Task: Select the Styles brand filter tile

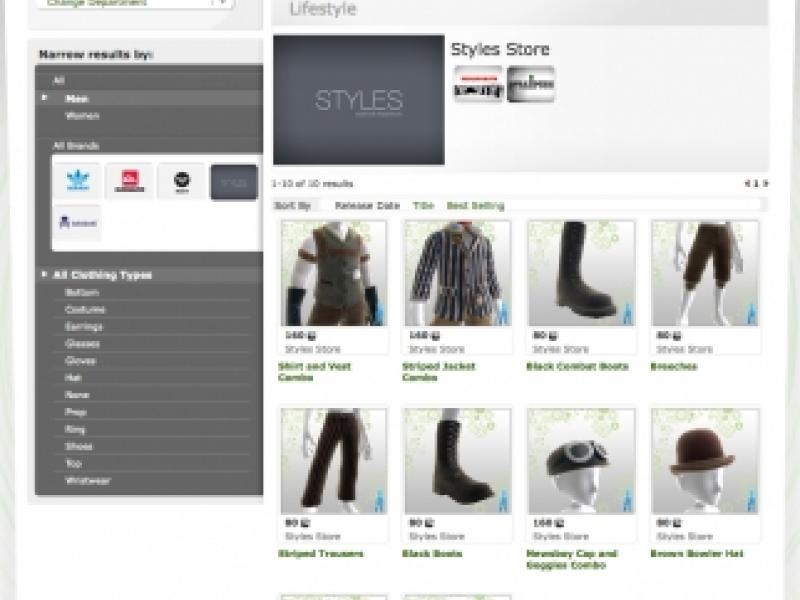Action: tap(231, 178)
